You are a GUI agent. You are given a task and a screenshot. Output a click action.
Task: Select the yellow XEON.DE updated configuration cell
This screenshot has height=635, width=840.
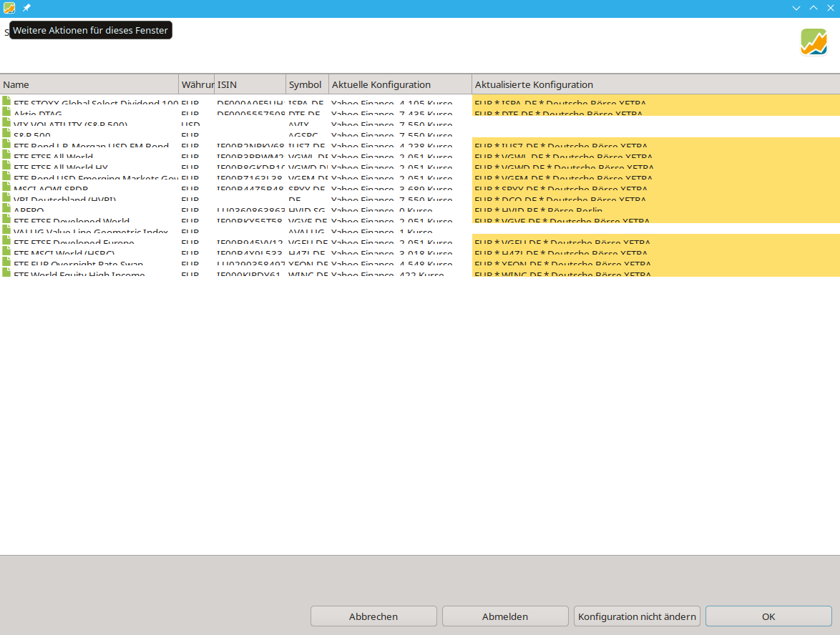click(655, 263)
